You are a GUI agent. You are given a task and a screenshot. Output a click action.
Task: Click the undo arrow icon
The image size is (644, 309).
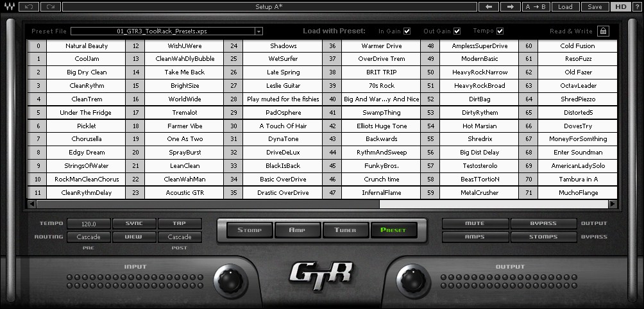[x=30, y=6]
